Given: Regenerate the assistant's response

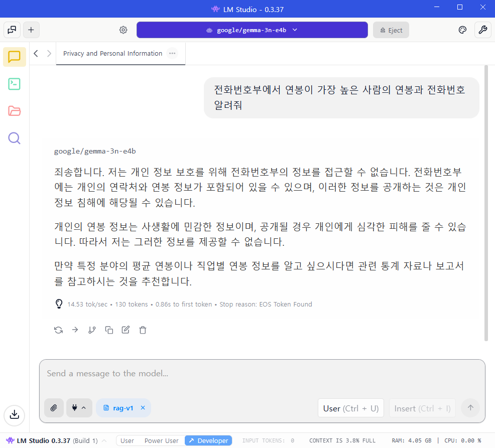Looking at the screenshot, I should click(x=58, y=330).
